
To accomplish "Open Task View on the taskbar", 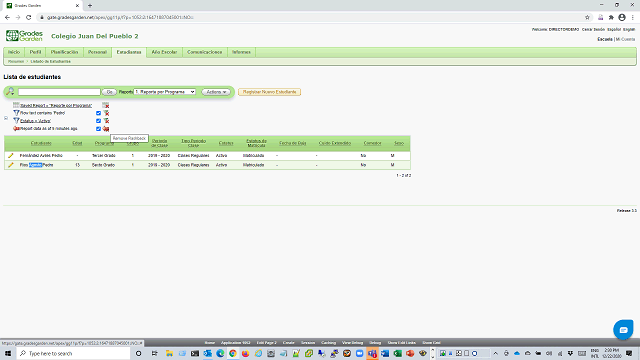I will [154, 353].
